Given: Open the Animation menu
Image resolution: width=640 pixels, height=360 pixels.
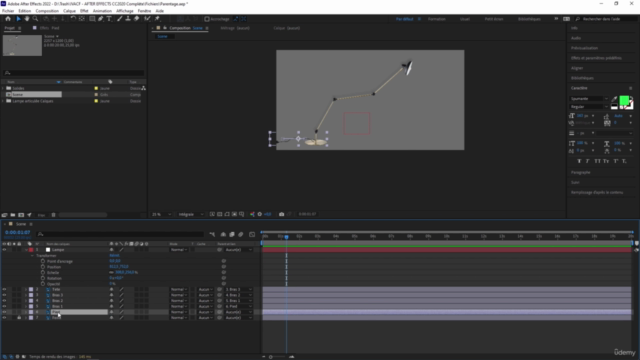Looking at the screenshot, I should (102, 11).
